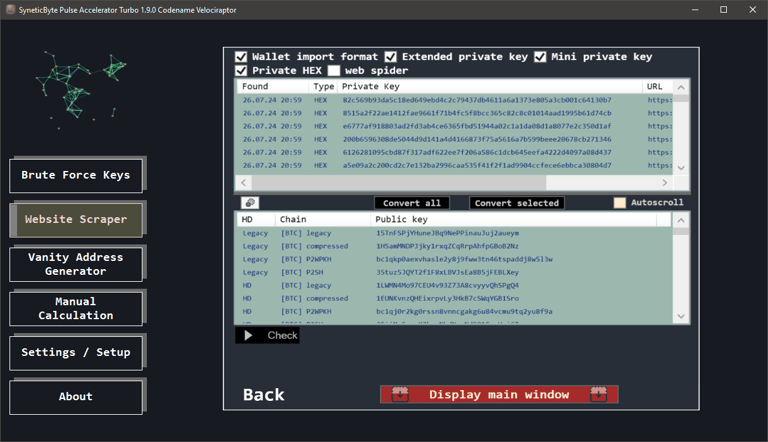Click the app icon in the title bar

[10, 9]
